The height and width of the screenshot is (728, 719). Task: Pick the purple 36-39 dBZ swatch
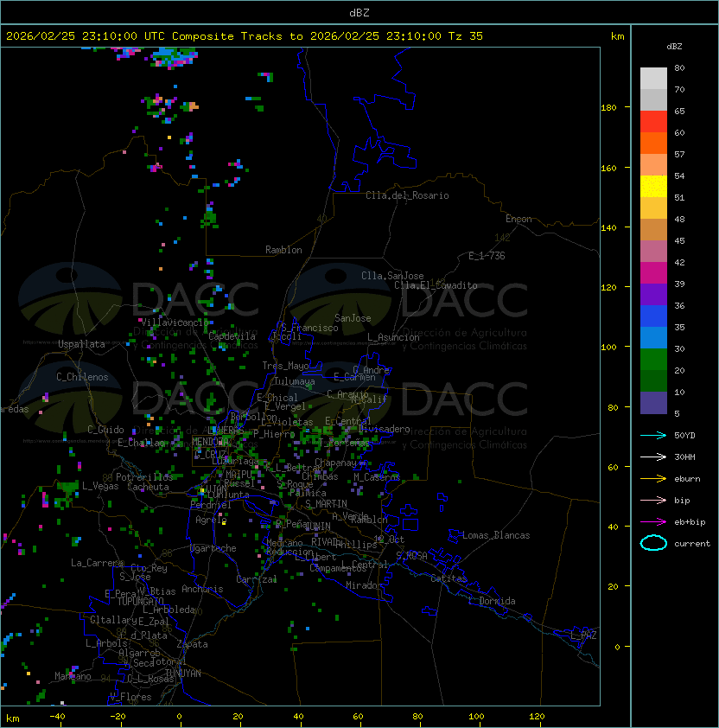(653, 294)
